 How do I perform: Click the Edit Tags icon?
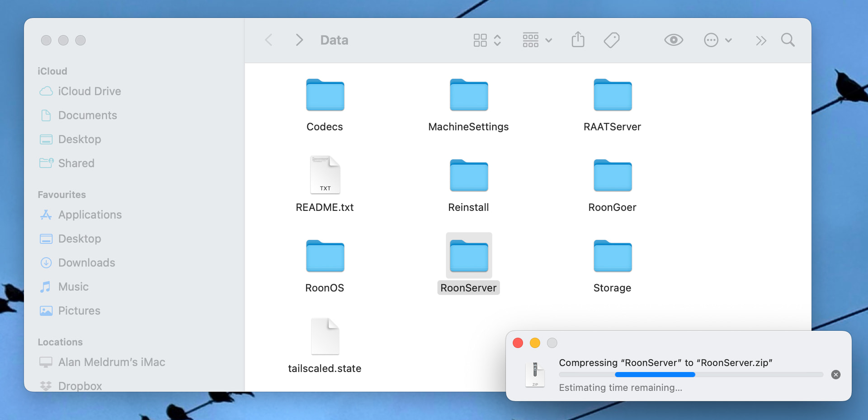click(611, 40)
